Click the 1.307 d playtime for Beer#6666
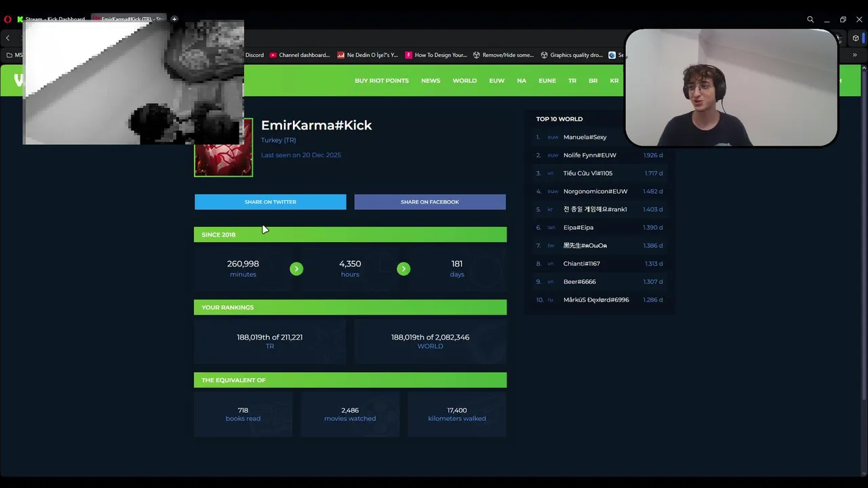Viewport: 868px width, 488px height. [653, 282]
